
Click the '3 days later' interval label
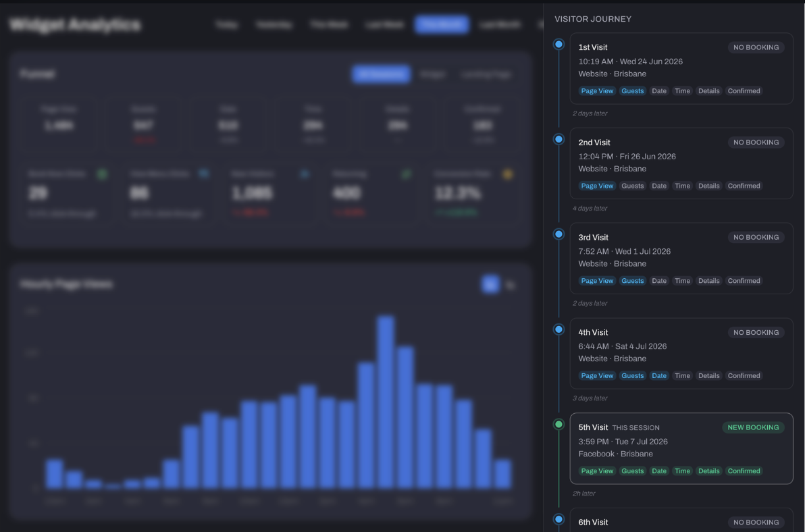point(590,398)
